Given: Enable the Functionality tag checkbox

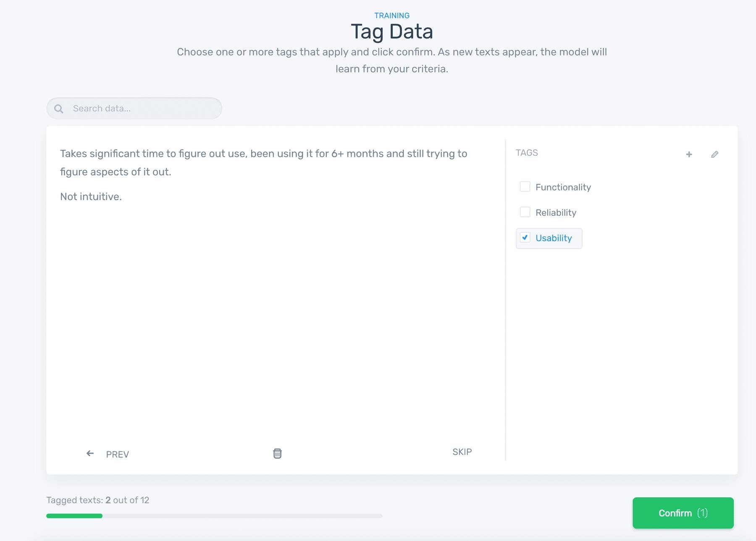Looking at the screenshot, I should 525,187.
